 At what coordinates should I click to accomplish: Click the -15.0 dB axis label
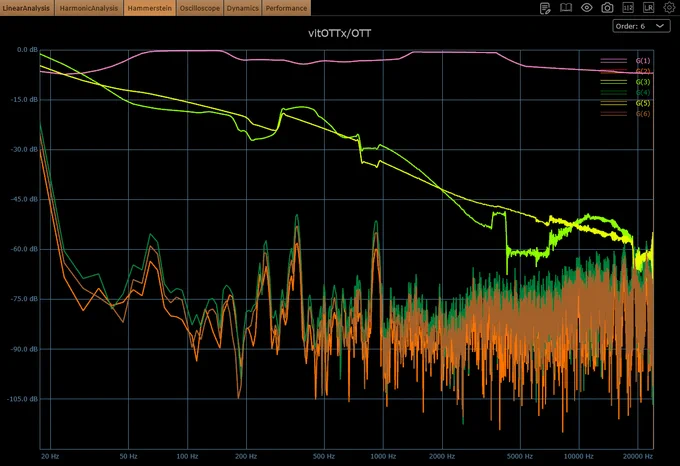(25, 100)
